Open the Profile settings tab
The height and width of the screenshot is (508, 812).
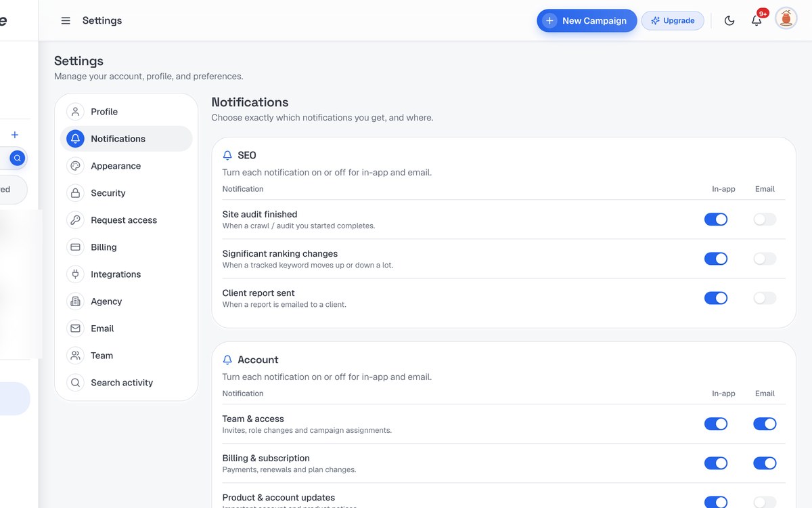tap(127, 112)
